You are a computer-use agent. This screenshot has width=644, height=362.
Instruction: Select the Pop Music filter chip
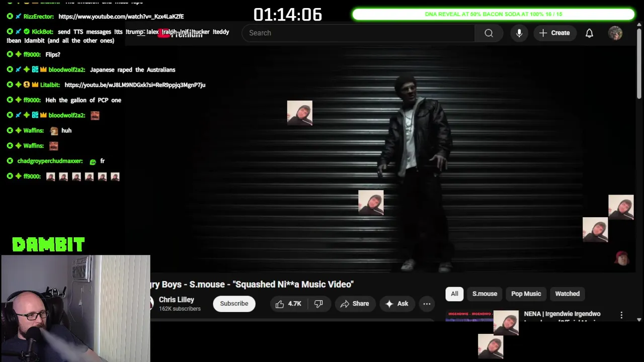point(526,294)
